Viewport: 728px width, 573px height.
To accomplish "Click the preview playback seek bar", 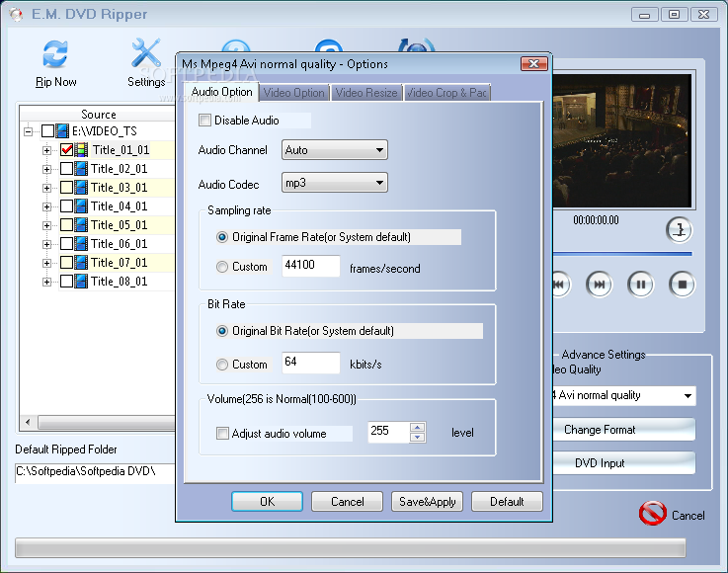I will (x=622, y=254).
